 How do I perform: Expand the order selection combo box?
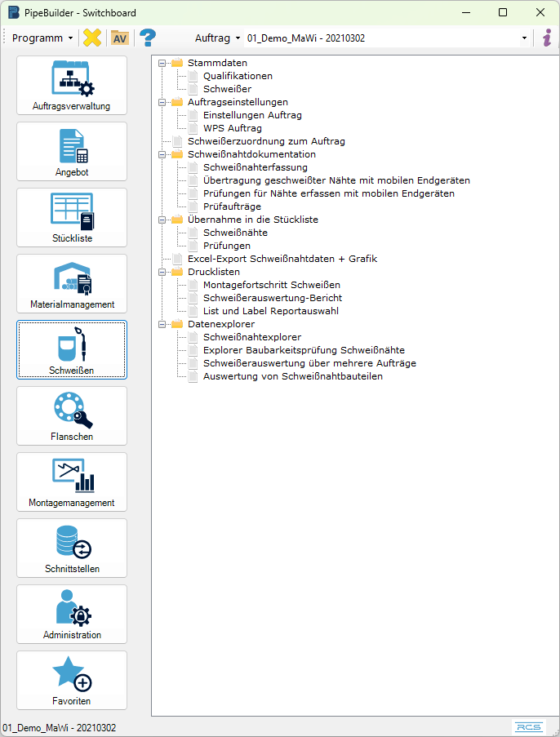(x=524, y=38)
